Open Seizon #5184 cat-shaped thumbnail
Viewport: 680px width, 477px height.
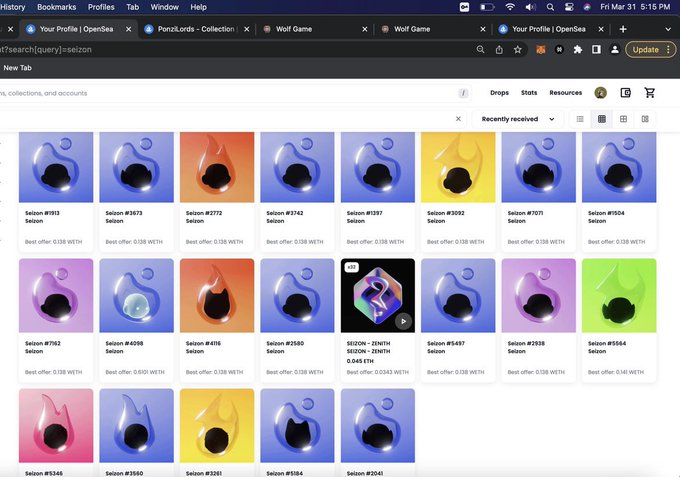(x=297, y=425)
